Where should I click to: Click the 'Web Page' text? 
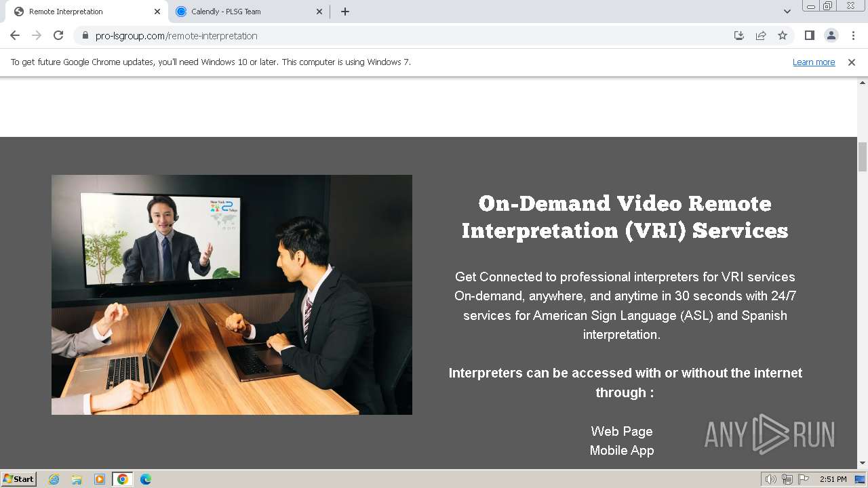pyautogui.click(x=622, y=431)
